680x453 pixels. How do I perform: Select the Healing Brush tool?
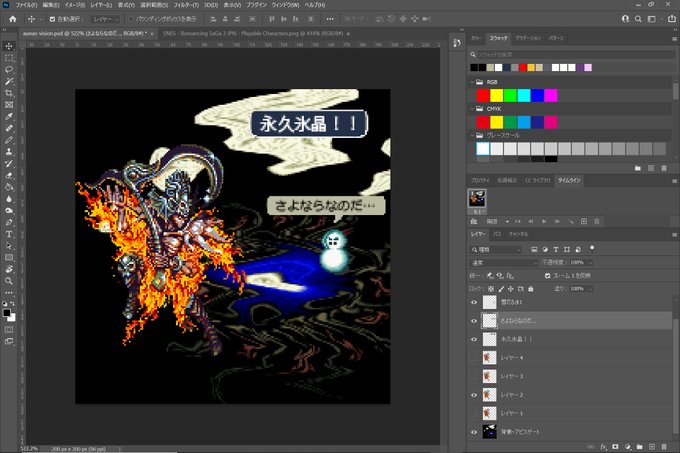pyautogui.click(x=9, y=128)
